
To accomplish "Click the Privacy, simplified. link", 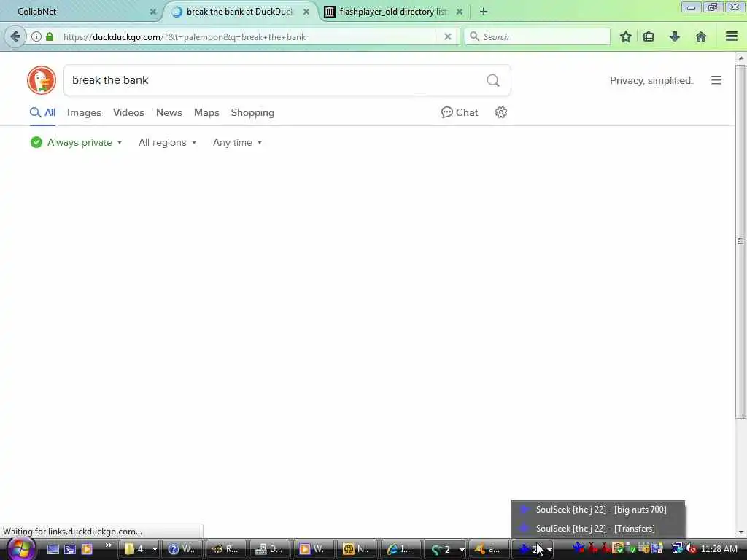I will pos(651,80).
